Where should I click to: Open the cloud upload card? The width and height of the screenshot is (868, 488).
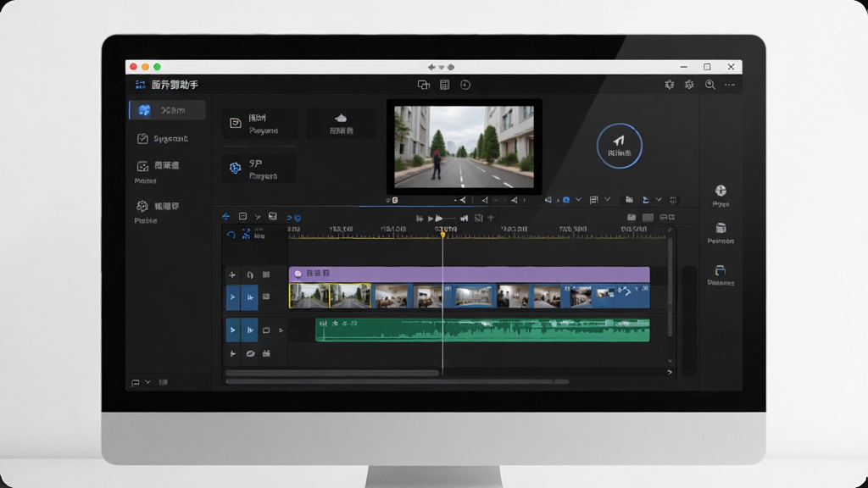tap(341, 124)
